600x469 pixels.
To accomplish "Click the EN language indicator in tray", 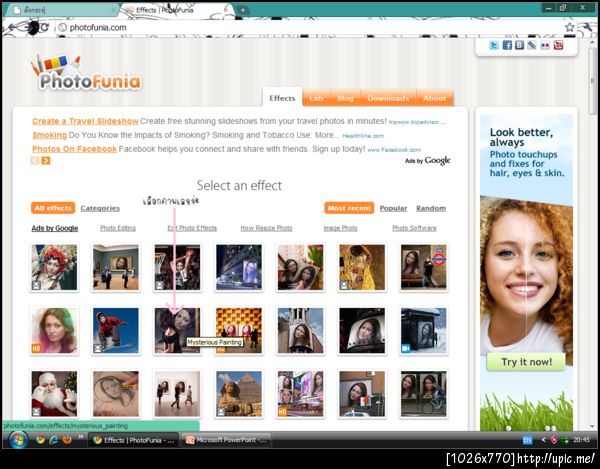I will click(x=527, y=440).
